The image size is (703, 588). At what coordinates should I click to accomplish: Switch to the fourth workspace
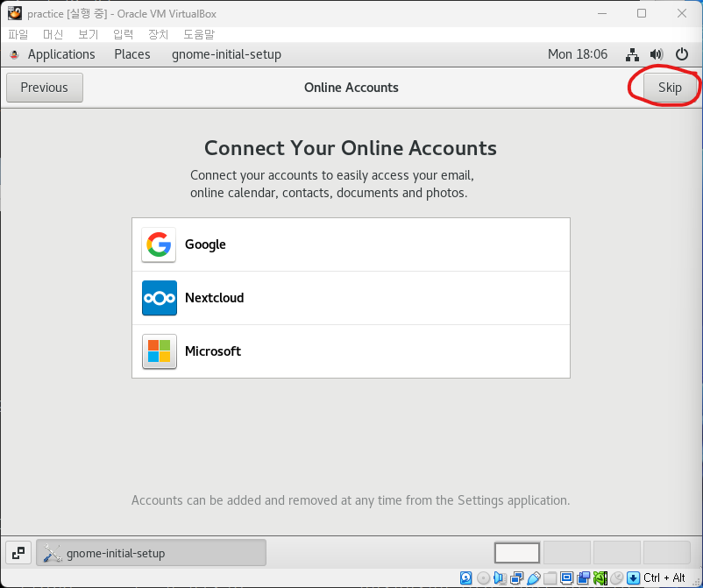click(x=667, y=553)
